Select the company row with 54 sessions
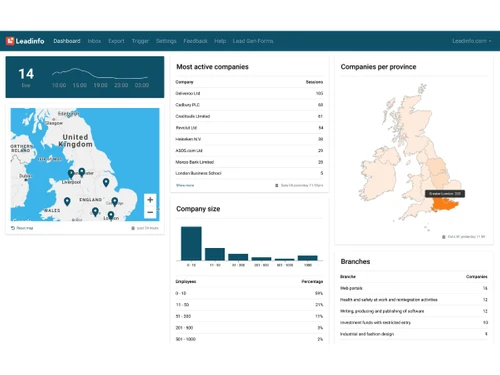The height and width of the screenshot is (375, 500). [249, 128]
